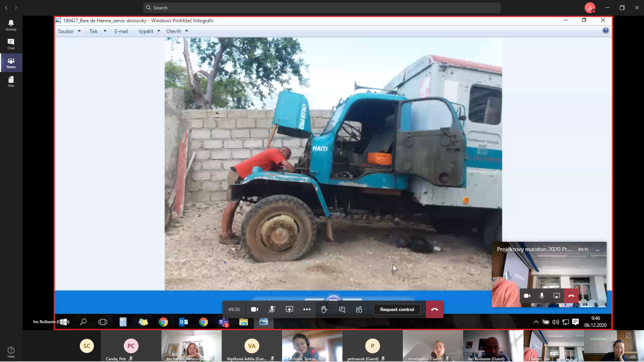Open the Otevřít menu
Screen dimensions: 644x362
177,31
